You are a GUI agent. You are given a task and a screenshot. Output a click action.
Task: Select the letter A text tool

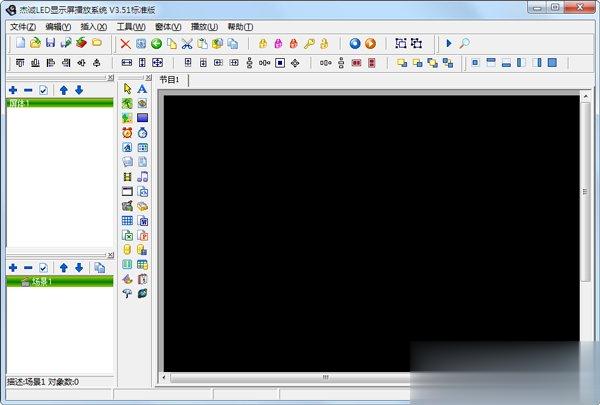[142, 89]
